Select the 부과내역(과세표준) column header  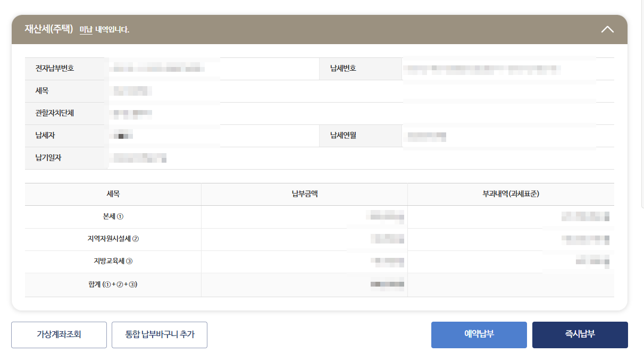click(x=510, y=194)
